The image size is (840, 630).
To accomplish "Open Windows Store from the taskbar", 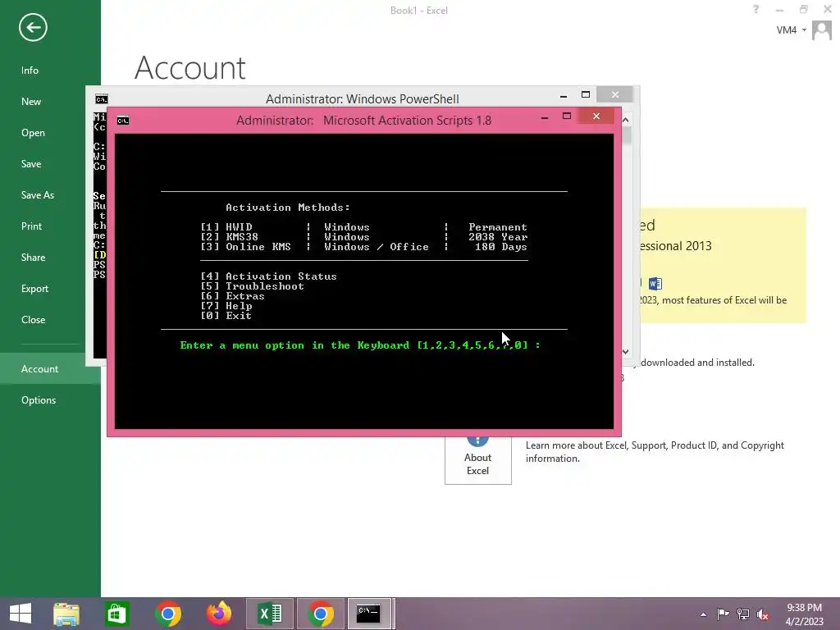I will tap(116, 614).
